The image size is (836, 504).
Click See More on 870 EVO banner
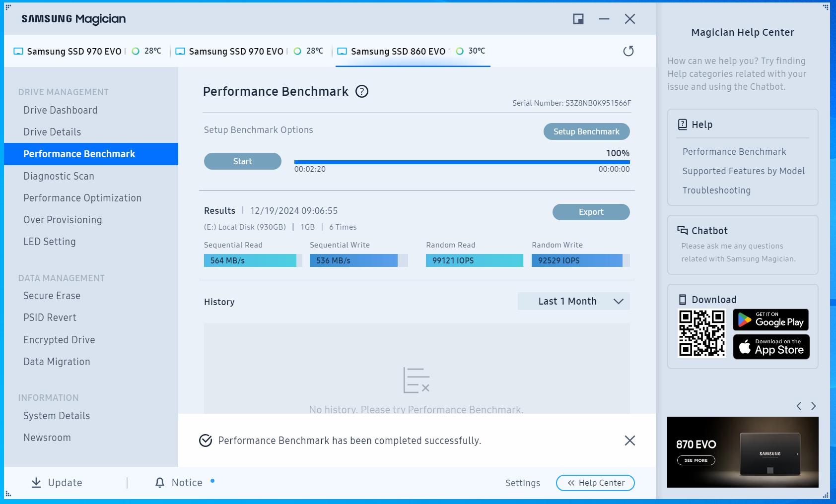click(x=696, y=460)
